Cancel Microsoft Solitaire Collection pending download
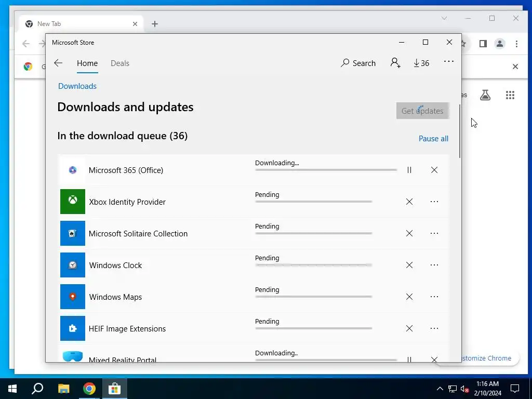The image size is (532, 399). 409,233
